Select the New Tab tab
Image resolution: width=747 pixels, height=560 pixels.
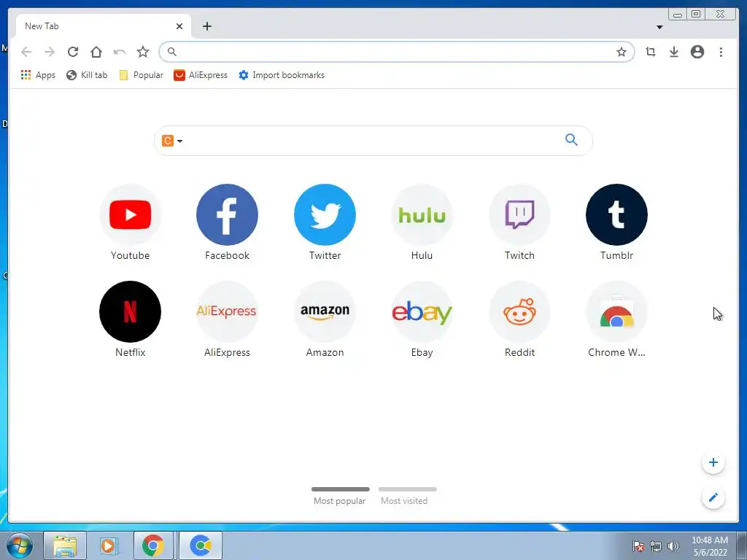click(x=104, y=26)
